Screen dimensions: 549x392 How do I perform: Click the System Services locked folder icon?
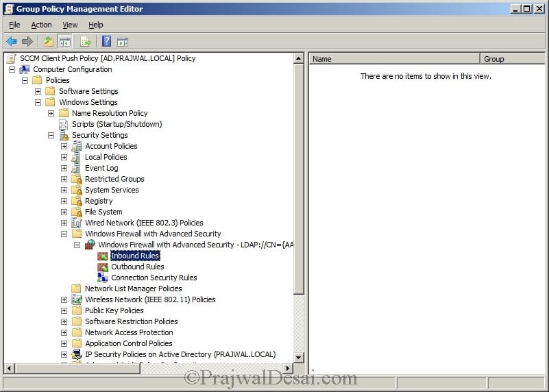pos(77,190)
